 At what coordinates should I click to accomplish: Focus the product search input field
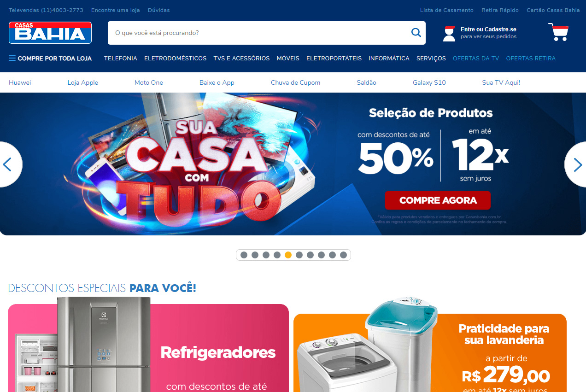(258, 33)
